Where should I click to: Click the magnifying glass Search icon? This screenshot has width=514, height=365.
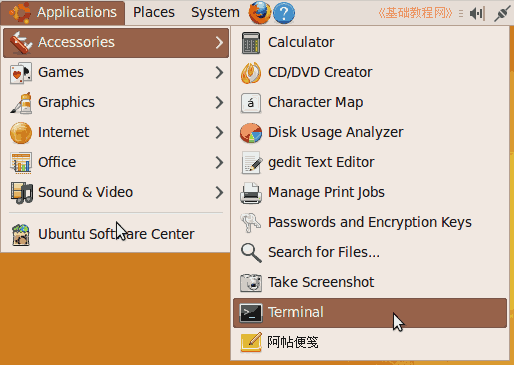point(251,253)
